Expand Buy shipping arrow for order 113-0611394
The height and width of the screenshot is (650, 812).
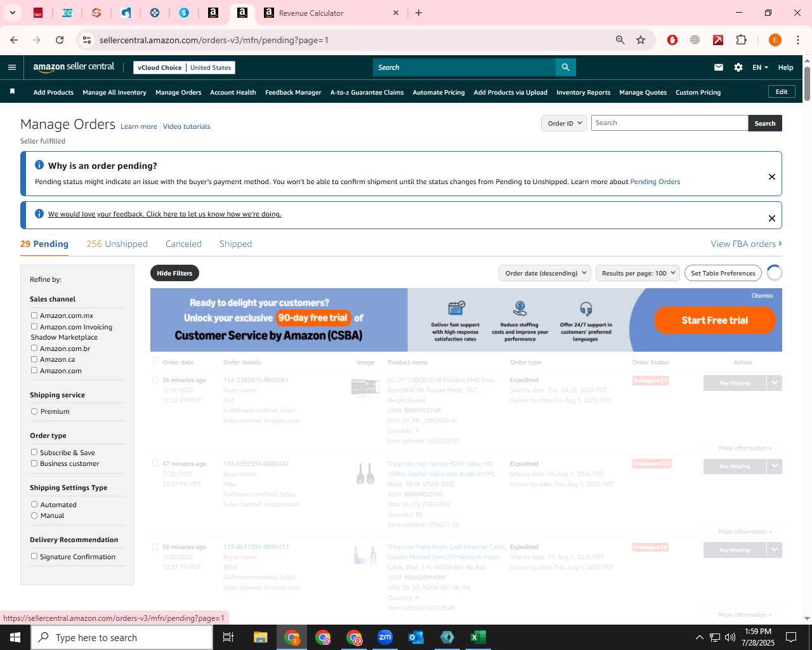pyautogui.click(x=775, y=550)
